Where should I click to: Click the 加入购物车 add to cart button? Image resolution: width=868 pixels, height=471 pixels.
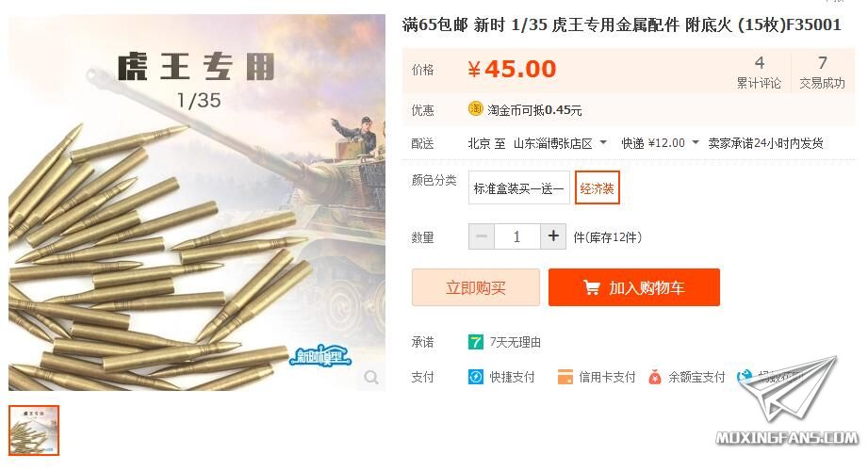tap(634, 287)
